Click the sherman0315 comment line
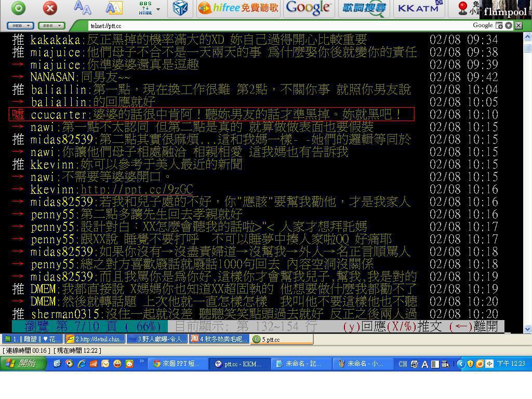The height and width of the screenshot is (399, 532). point(215,314)
